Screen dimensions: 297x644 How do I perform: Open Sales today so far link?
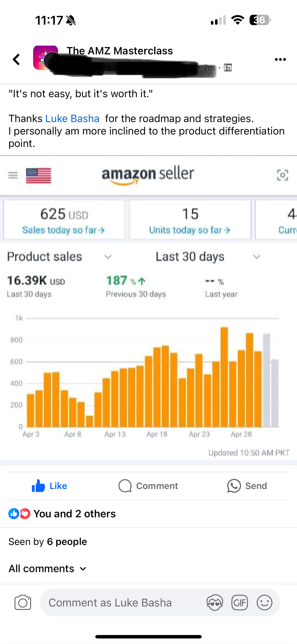tap(64, 230)
